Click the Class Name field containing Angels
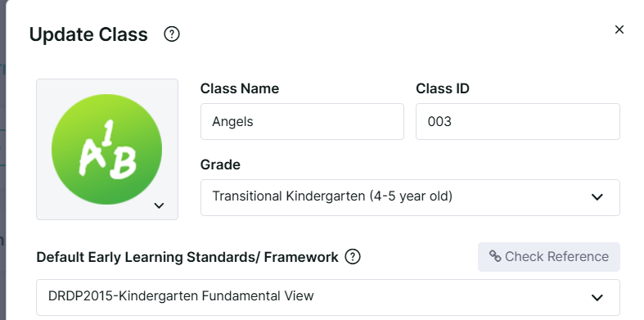This screenshot has height=320, width=644. coord(302,122)
